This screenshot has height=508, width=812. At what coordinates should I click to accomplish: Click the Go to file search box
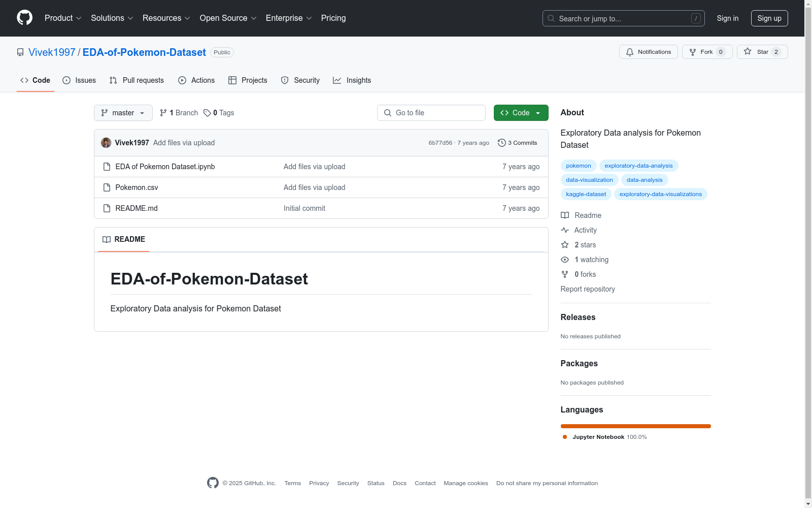point(431,113)
